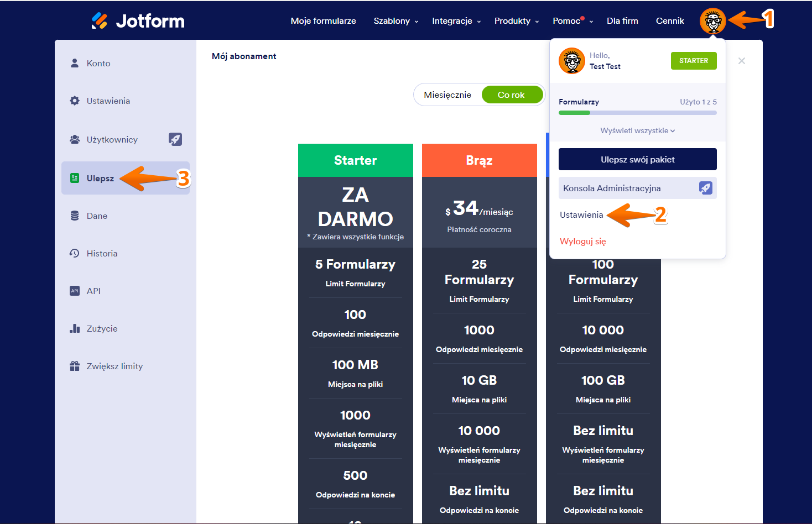Click the profile avatar inside the account popup
812x524 pixels.
[x=572, y=61]
